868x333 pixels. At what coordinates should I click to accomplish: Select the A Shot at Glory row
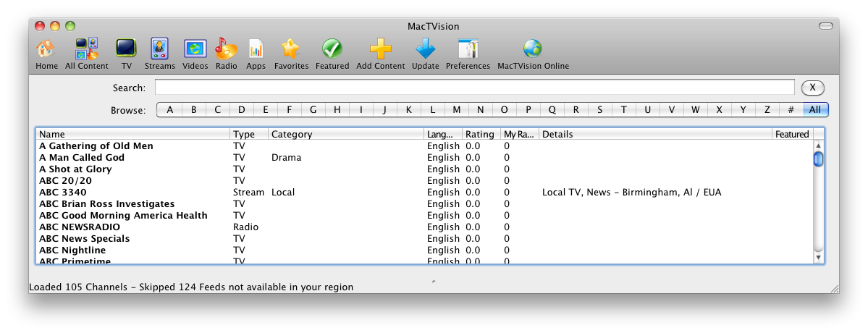tap(425, 169)
